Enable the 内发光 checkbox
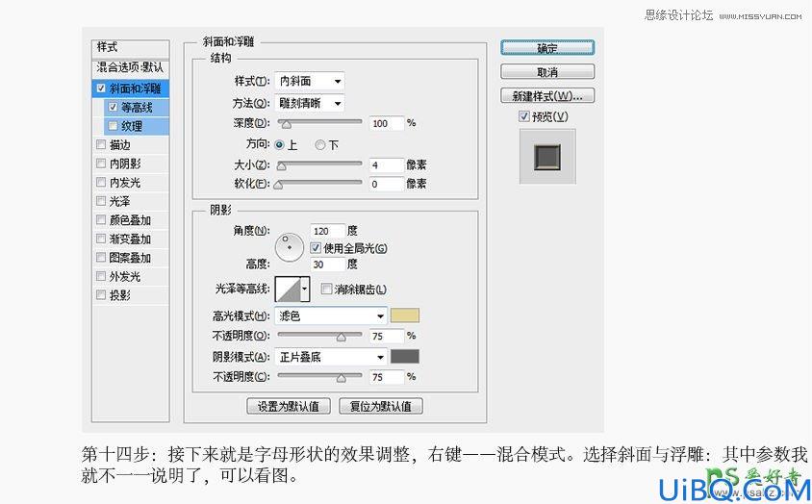The width and height of the screenshot is (812, 504). 101,182
